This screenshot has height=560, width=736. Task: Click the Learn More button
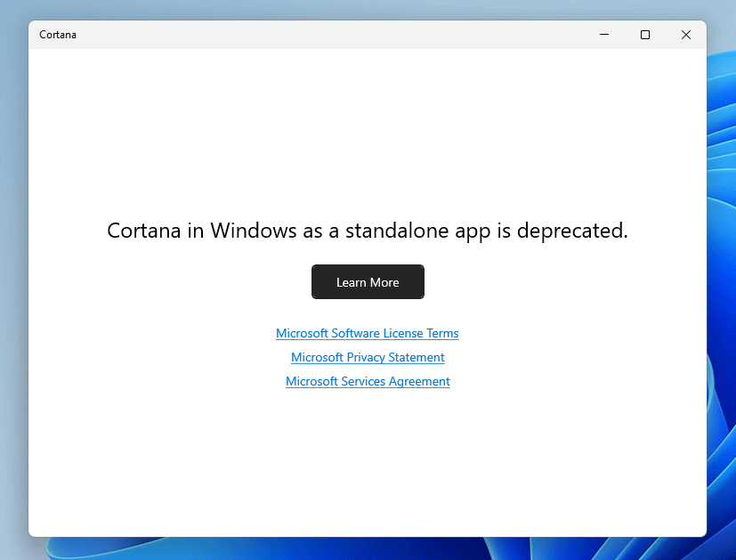tap(368, 281)
